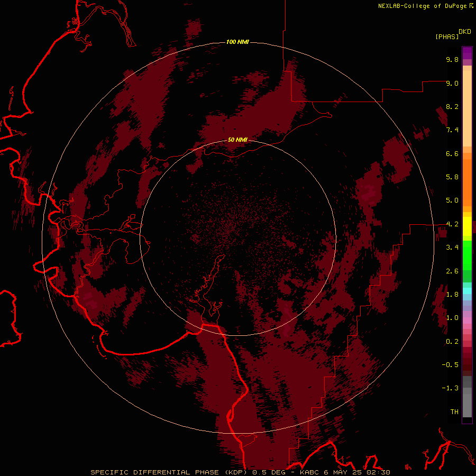Click the 1.0 value on color scale
Viewport: 476px width, 476px height.
pos(452,318)
